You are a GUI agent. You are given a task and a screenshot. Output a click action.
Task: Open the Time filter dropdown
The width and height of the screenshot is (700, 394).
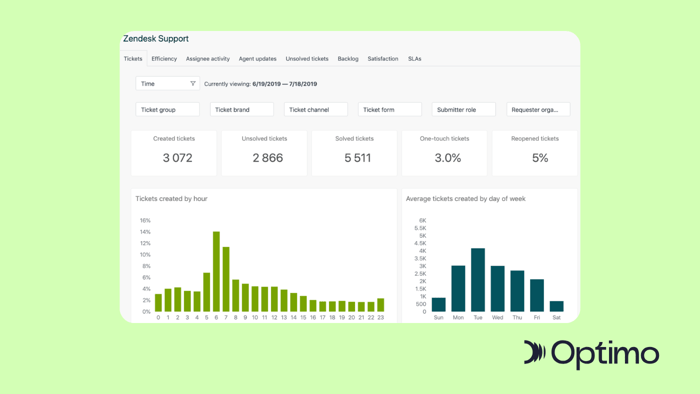(x=167, y=83)
